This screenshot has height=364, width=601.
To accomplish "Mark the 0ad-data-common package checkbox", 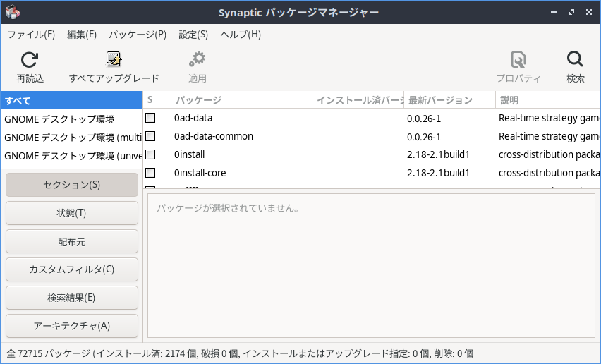I will tap(150, 136).
